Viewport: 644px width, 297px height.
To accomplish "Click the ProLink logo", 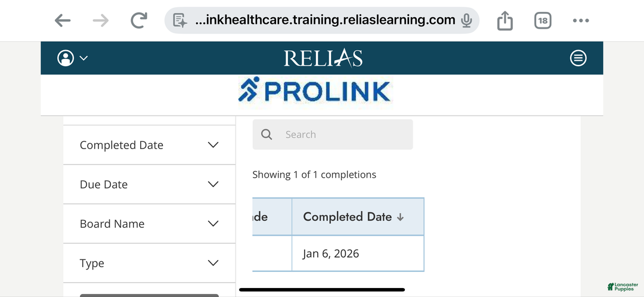I will coord(314,91).
